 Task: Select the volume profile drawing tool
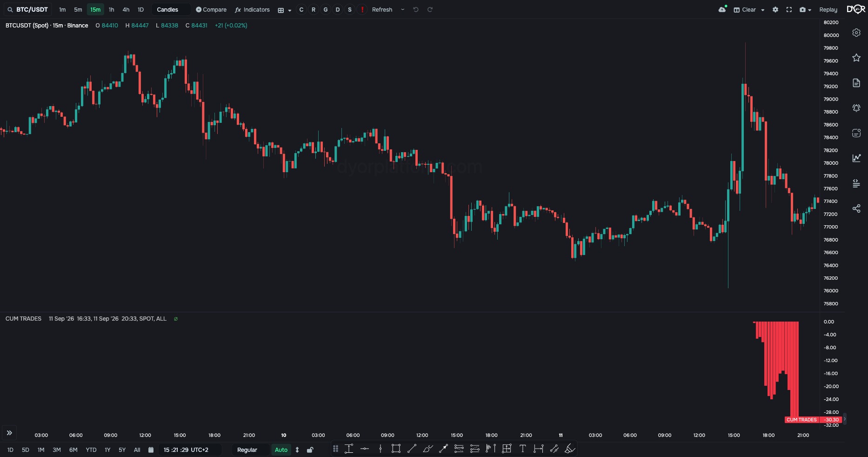(x=491, y=449)
